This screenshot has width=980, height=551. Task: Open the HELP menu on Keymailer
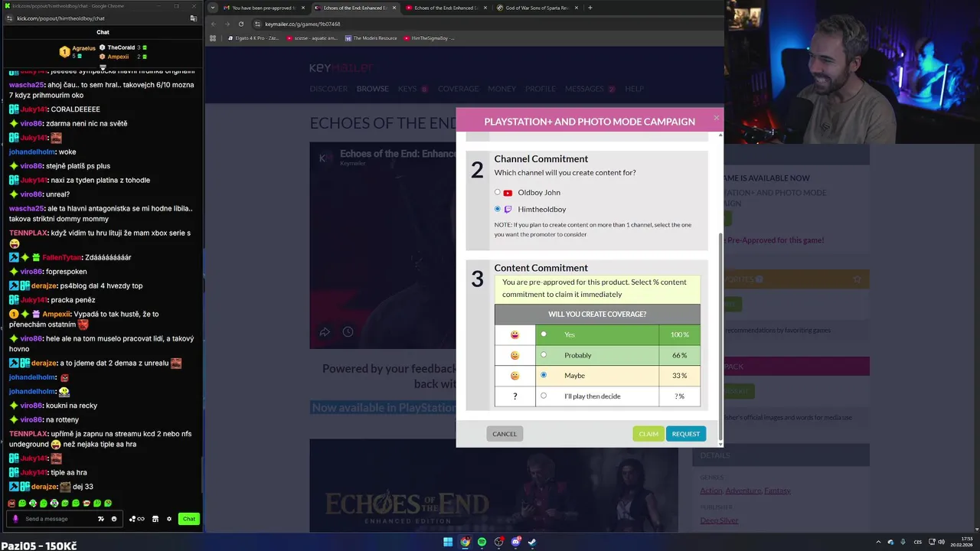pyautogui.click(x=634, y=89)
